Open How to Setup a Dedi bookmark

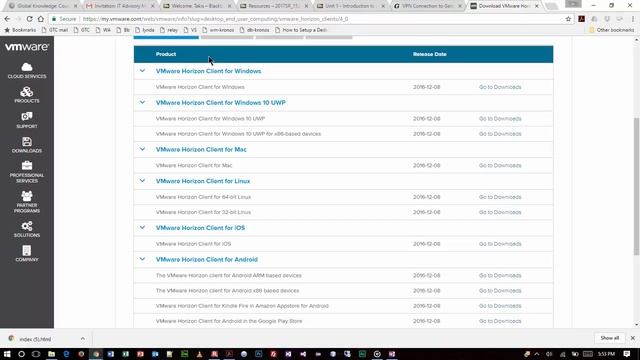[x=301, y=30]
